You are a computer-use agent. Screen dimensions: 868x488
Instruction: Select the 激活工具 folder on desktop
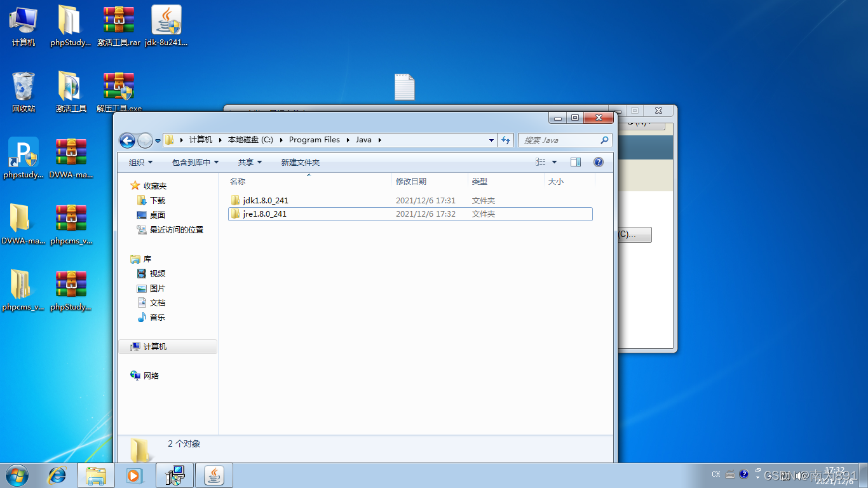(71, 92)
